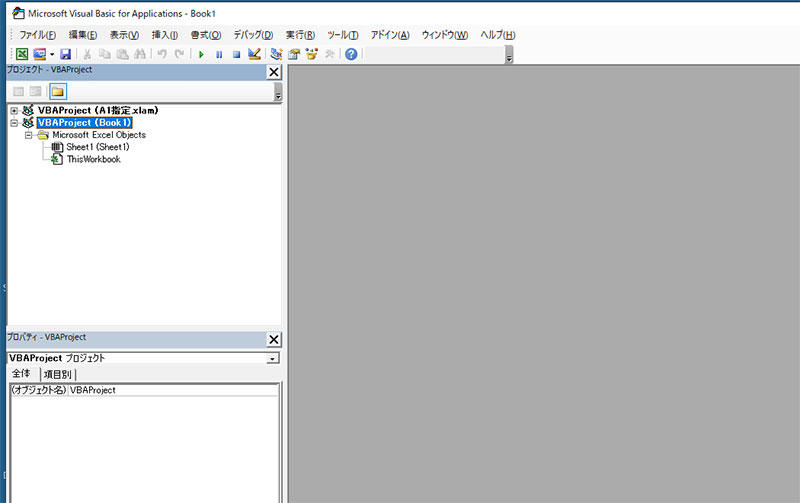Open the Project Explorer toolbar icon

276,54
